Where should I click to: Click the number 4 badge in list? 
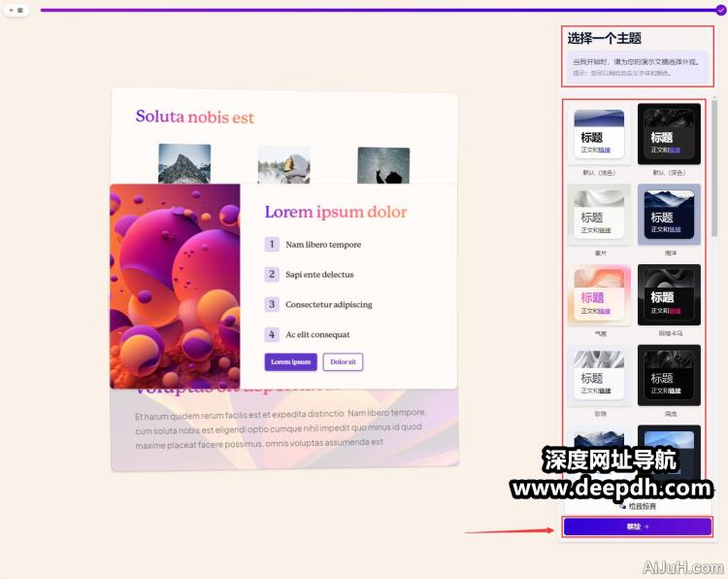point(272,334)
